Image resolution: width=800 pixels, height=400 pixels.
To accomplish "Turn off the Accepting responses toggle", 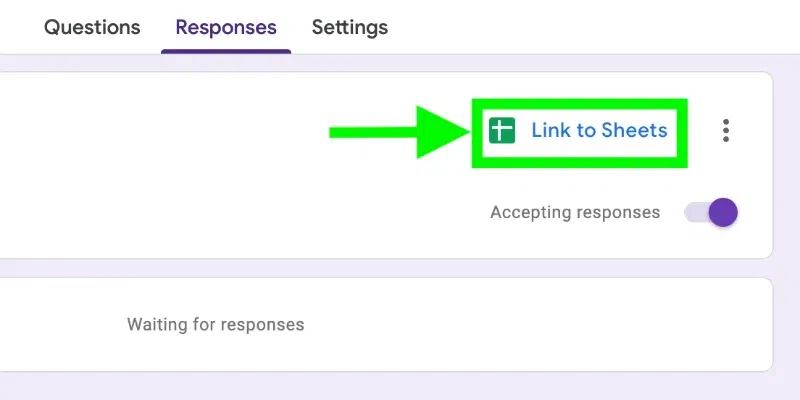I will click(x=711, y=212).
